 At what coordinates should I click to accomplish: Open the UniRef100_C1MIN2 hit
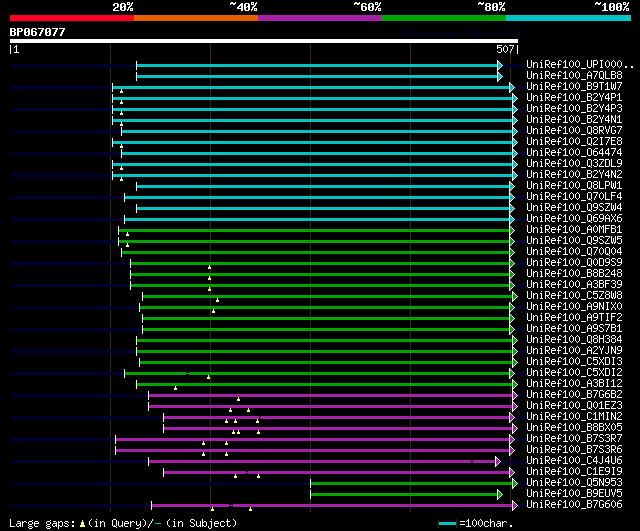pos(574,417)
